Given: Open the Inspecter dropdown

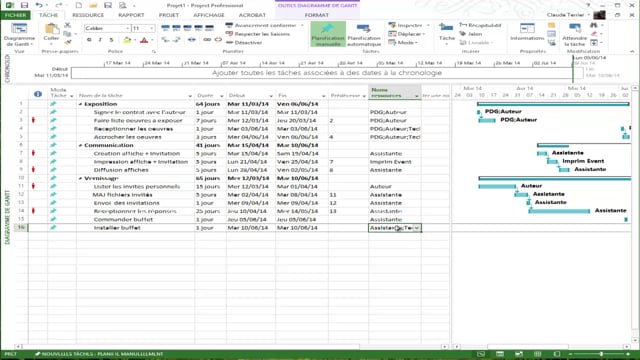Looking at the screenshot, I should 409,25.
